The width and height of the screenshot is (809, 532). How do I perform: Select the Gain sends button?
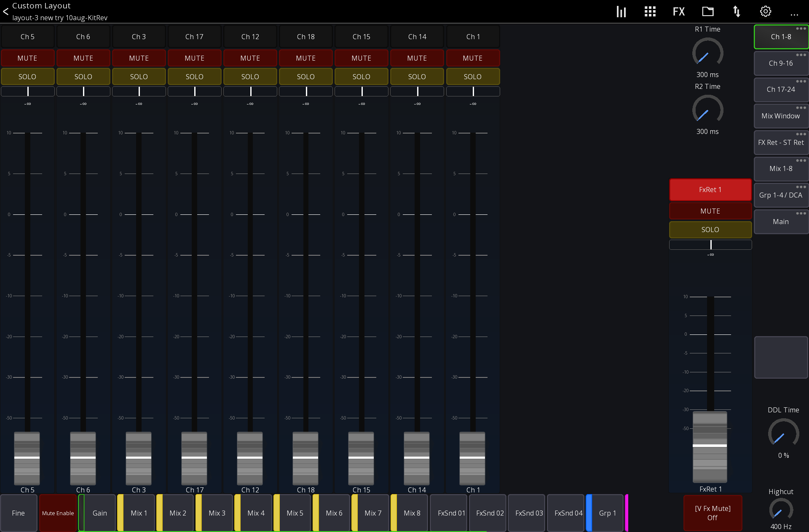[97, 513]
